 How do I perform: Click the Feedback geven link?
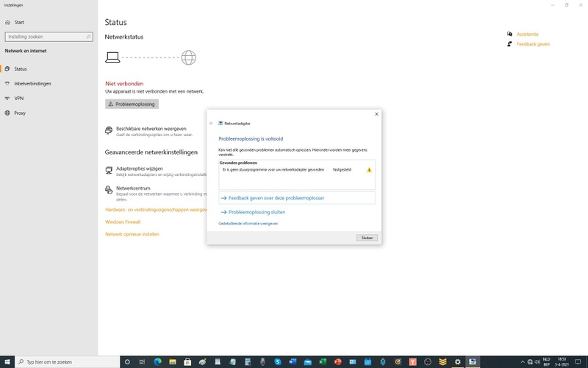533,44
